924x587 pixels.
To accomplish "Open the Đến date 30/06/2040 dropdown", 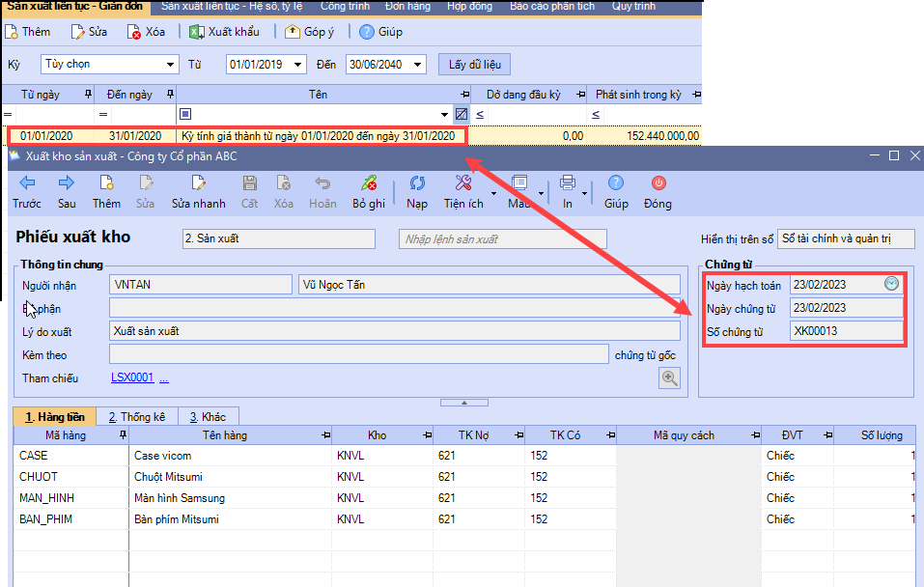I will click(x=417, y=65).
